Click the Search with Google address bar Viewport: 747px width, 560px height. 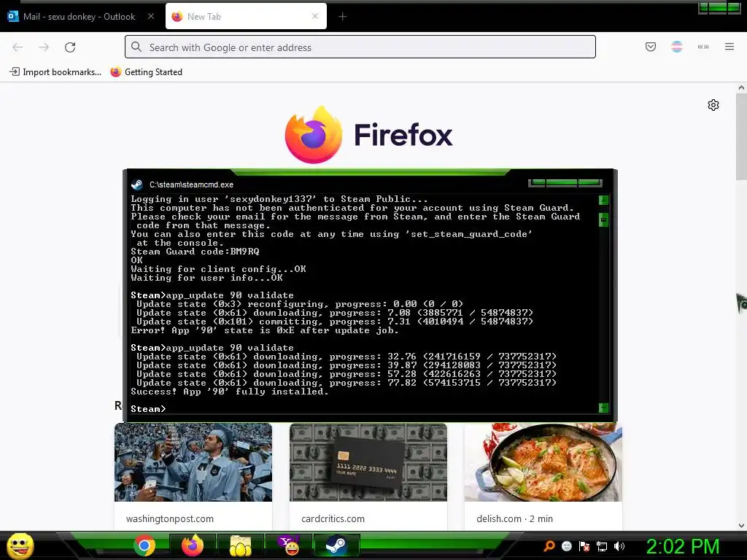pyautogui.click(x=360, y=47)
